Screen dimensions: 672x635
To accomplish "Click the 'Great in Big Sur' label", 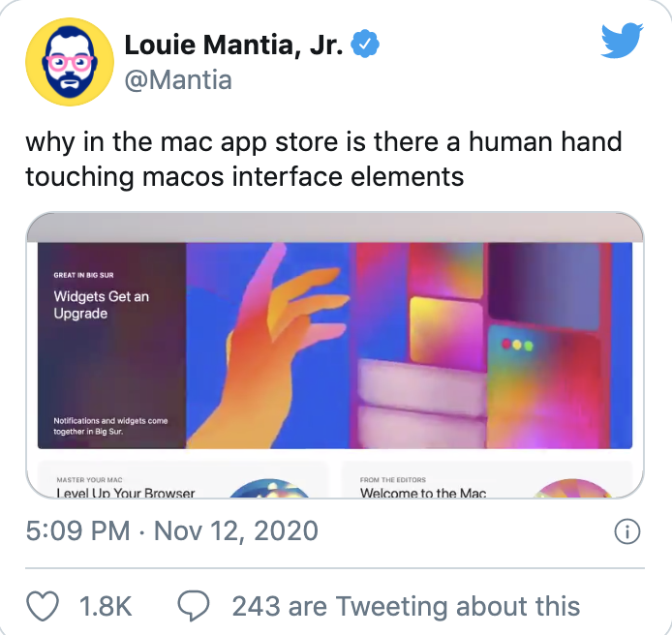I will pyautogui.click(x=83, y=275).
